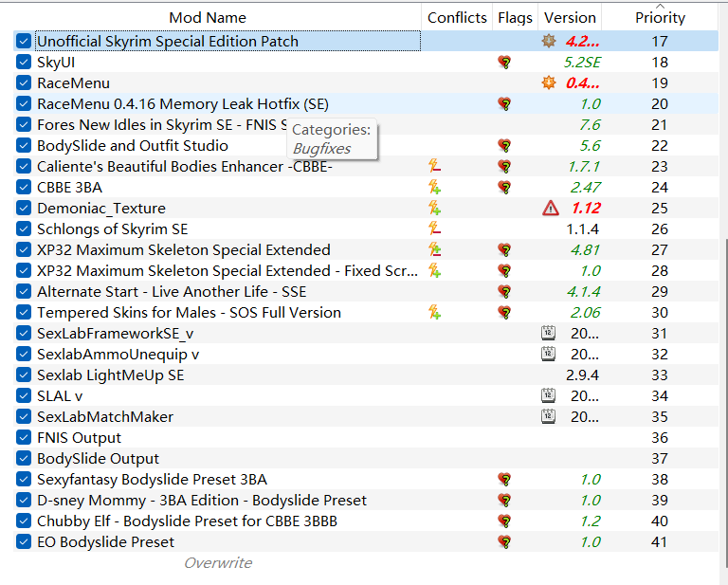
Task: Click the conflict icon for XP32 Maximum Skeleton version 4.81
Action: coord(434,249)
